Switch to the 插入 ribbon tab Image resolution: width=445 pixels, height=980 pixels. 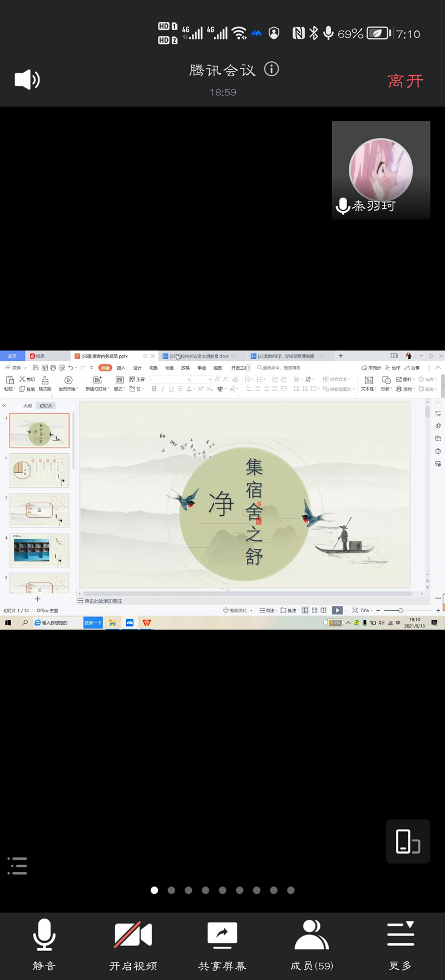point(121,368)
